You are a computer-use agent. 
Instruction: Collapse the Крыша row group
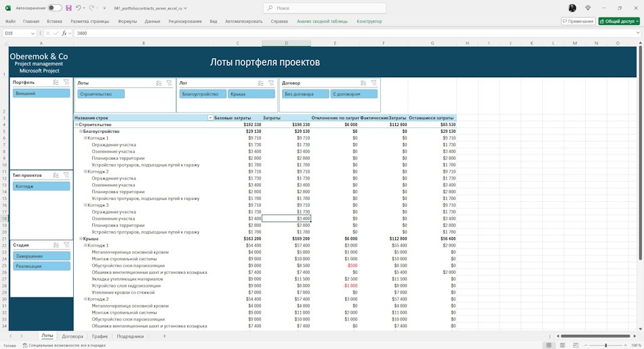click(x=81, y=239)
